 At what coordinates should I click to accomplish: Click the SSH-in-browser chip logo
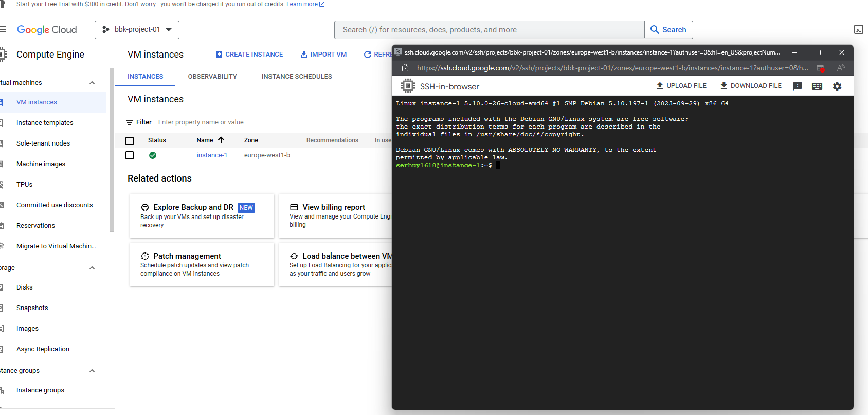(408, 86)
